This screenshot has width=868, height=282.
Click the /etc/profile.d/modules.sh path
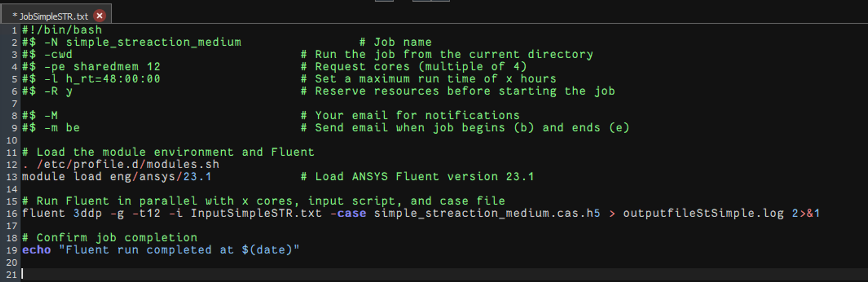(x=128, y=165)
